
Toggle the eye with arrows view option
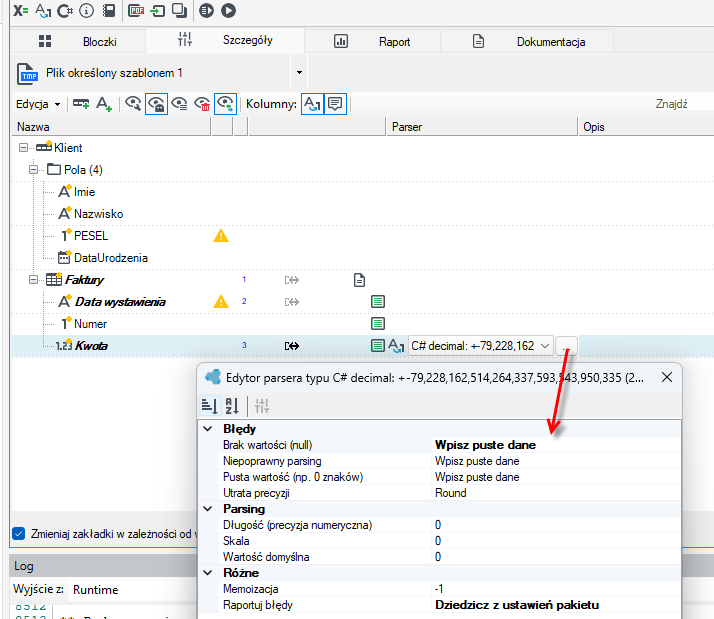(x=225, y=104)
